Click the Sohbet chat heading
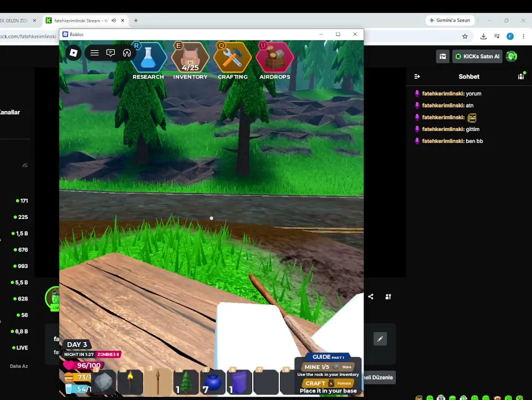Screen dimensions: 532x400 click(469, 77)
